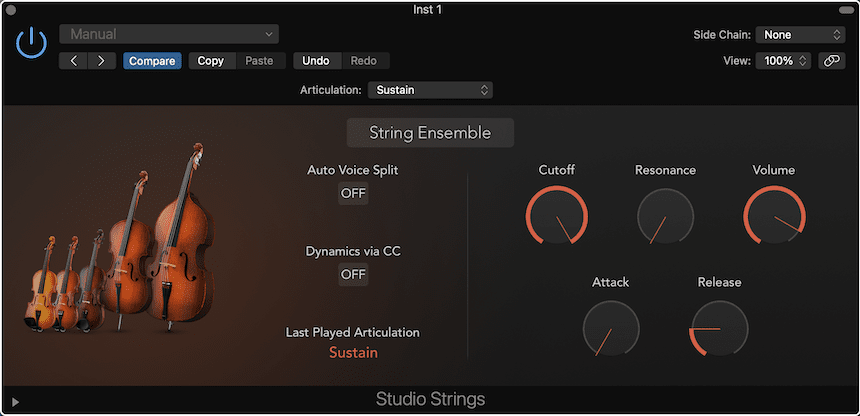Click the string instruments image

120,250
